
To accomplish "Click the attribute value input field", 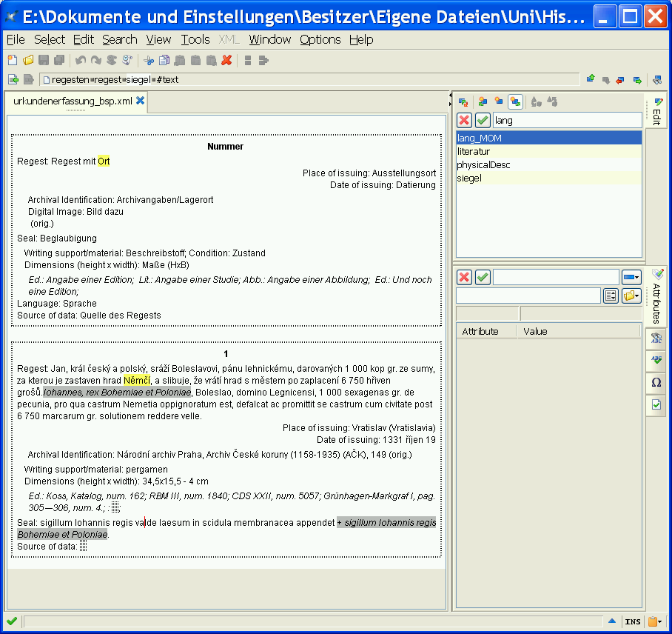I will click(x=528, y=296).
